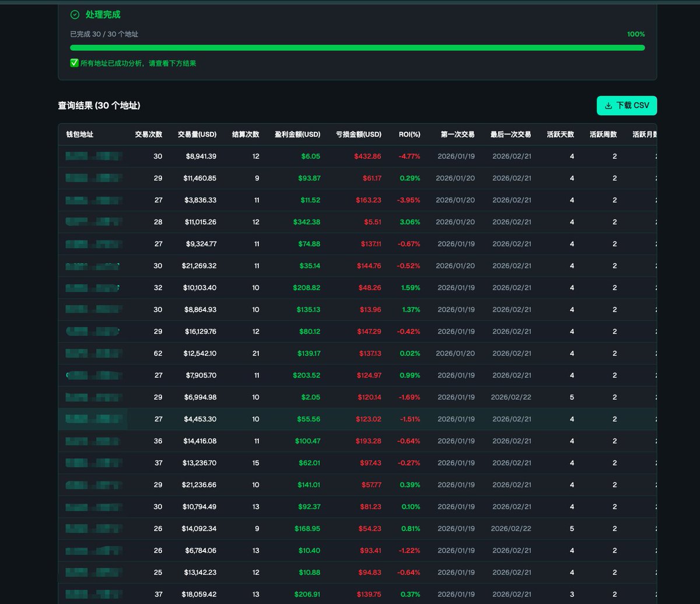Click the download icon in 下载 CSV button
The width and height of the screenshot is (700, 604).
[x=608, y=106]
